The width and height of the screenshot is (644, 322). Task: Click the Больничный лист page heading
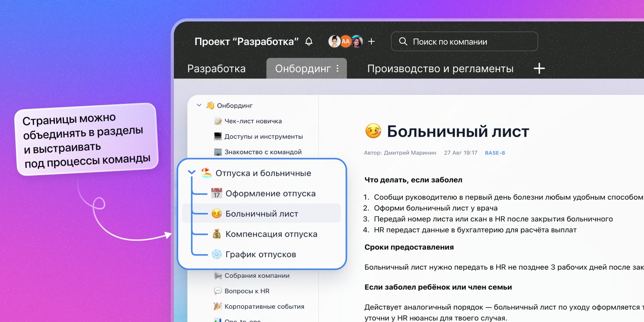(x=458, y=131)
